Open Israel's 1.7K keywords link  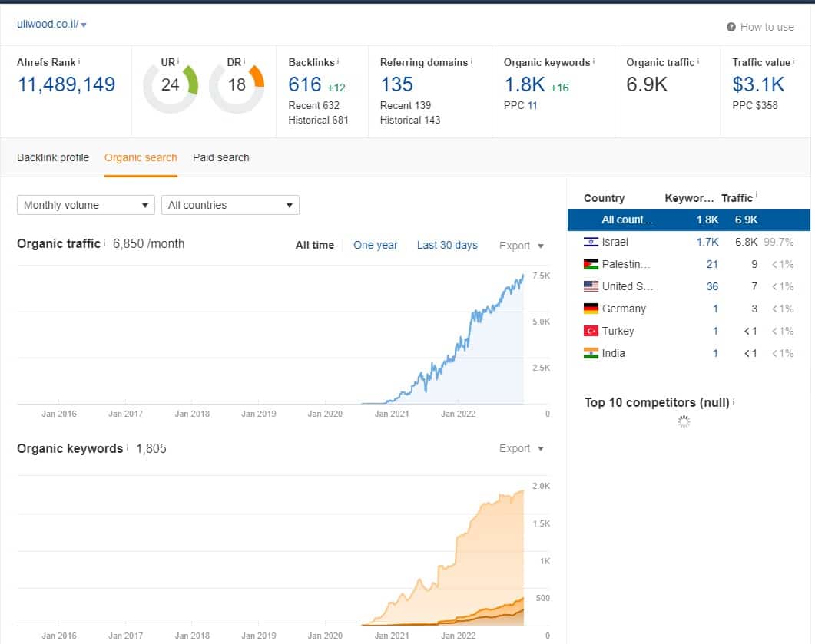point(707,242)
